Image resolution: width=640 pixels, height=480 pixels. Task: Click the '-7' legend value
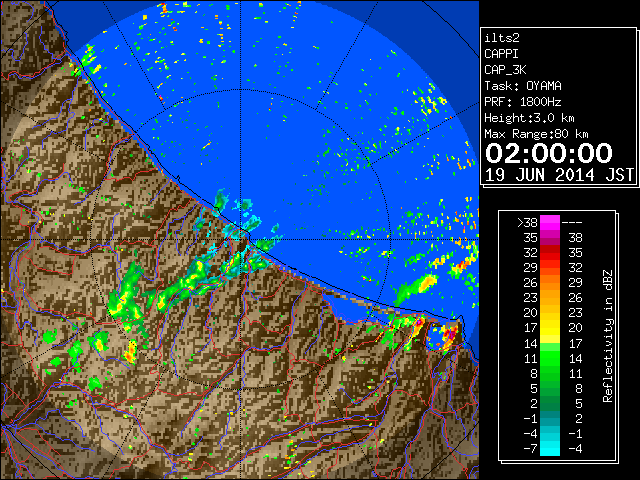[x=530, y=449]
